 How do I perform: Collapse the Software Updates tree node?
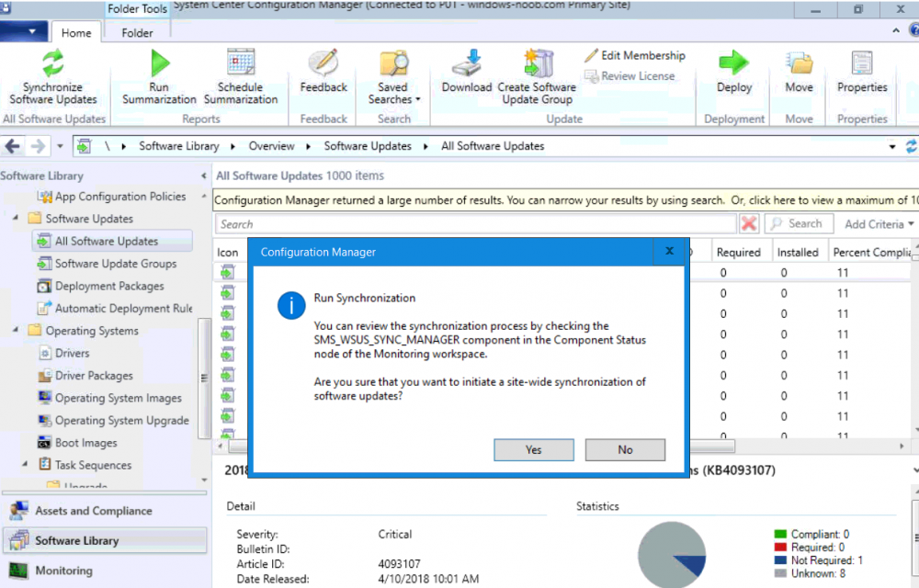click(x=16, y=218)
